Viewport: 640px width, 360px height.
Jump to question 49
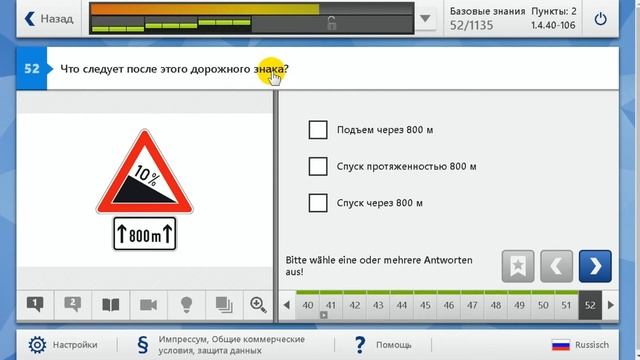coord(519,305)
